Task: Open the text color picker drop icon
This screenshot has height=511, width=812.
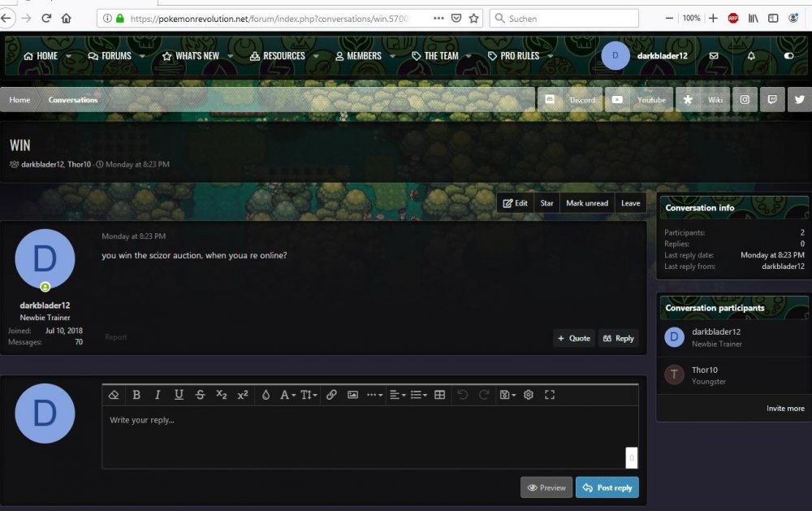Action: [266, 395]
